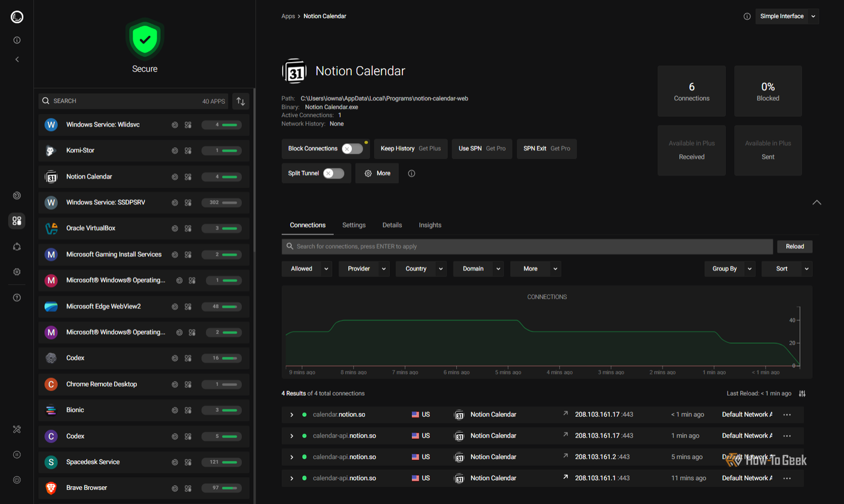
Task: Click the radar icon in Oracle VirtualBox row
Action: tap(175, 229)
